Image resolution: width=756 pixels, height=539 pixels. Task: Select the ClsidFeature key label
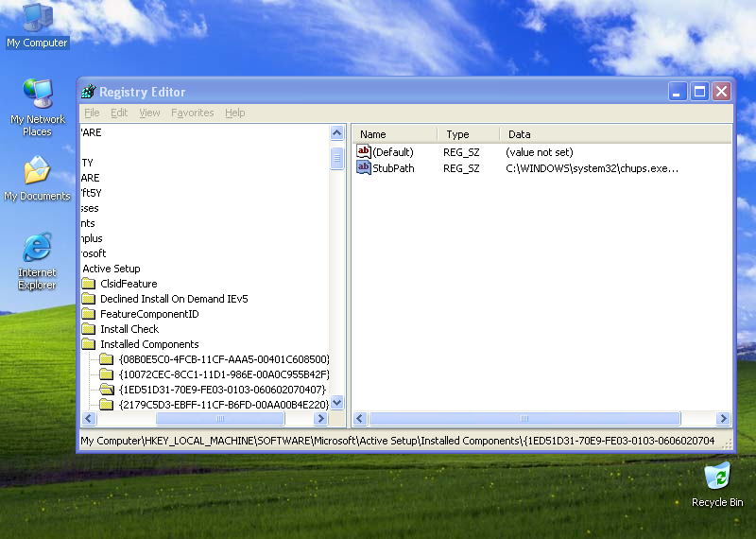click(129, 284)
